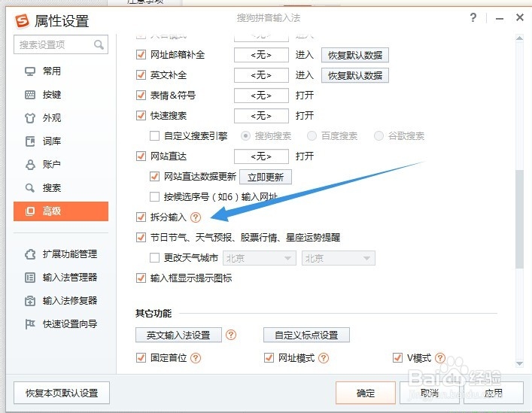The image size is (532, 413).
Task: Toggle 表情&符号 checkbox
Action: (141, 96)
